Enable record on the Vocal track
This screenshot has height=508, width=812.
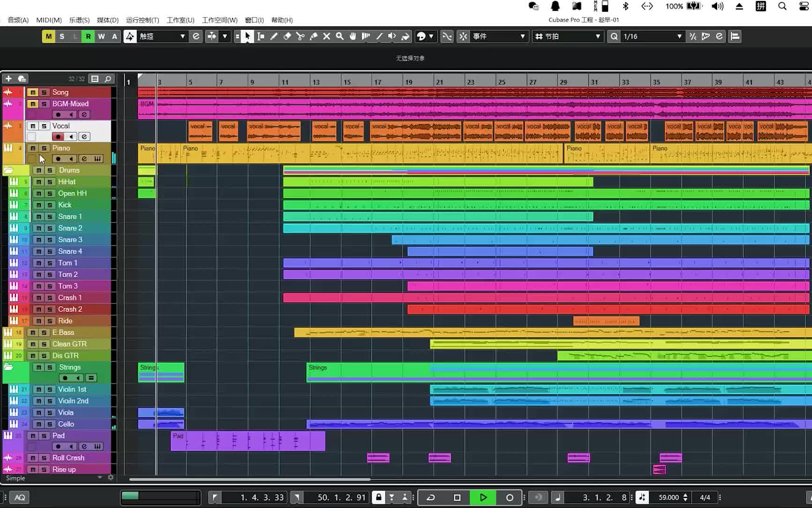point(58,137)
